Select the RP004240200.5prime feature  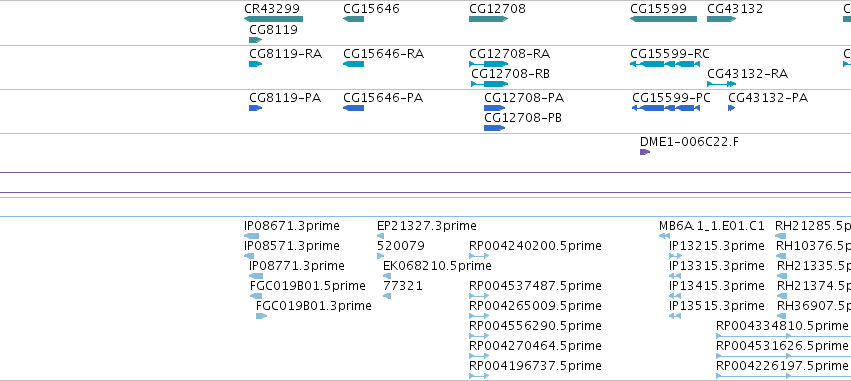[479, 256]
